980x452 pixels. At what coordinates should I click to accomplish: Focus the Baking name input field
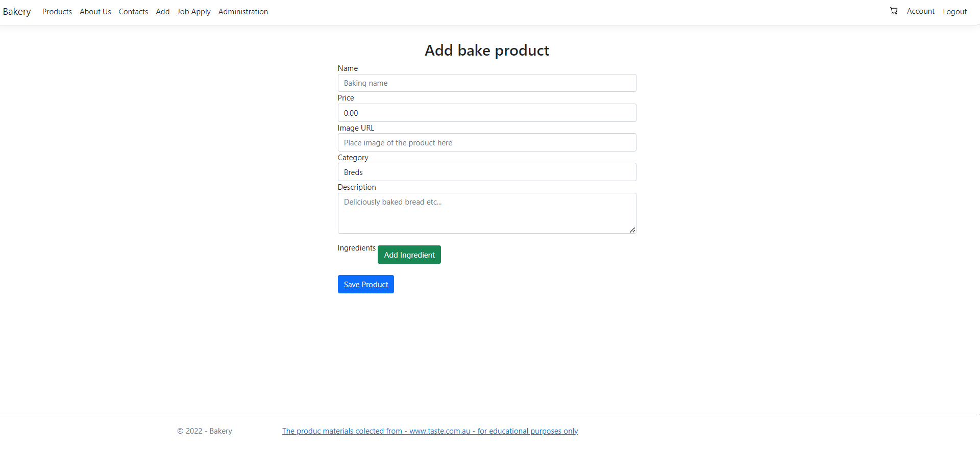(x=486, y=83)
